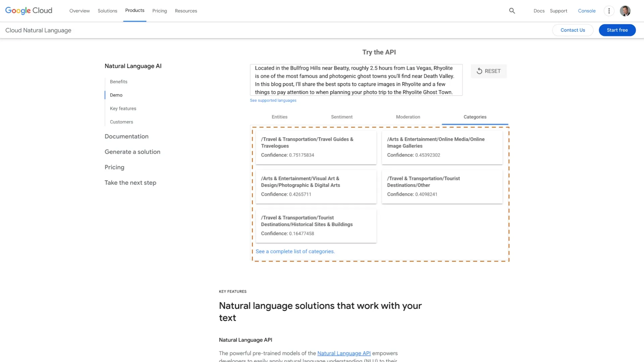The height and width of the screenshot is (362, 644).
Task: Open See supported languages link
Action: [273, 101]
